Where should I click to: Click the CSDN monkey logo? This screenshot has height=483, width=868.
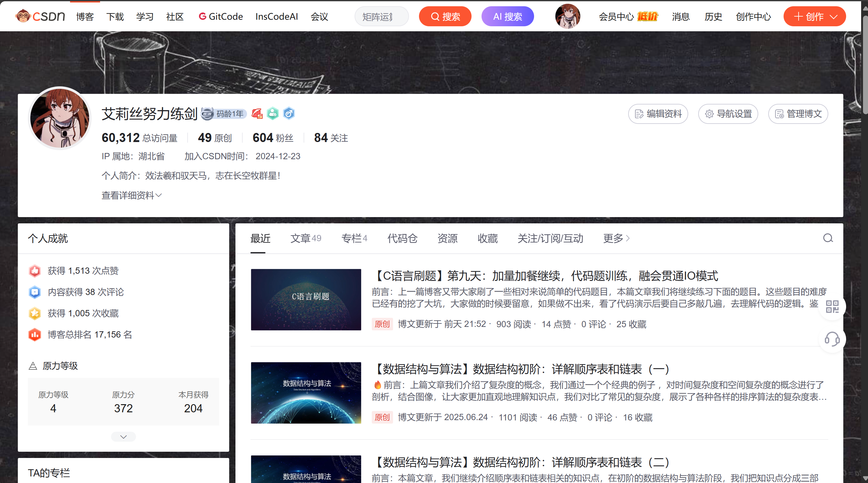(x=40, y=16)
